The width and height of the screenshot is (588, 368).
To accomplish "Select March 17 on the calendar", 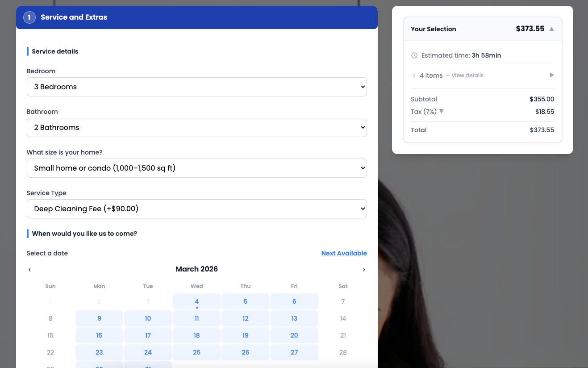I will (148, 335).
